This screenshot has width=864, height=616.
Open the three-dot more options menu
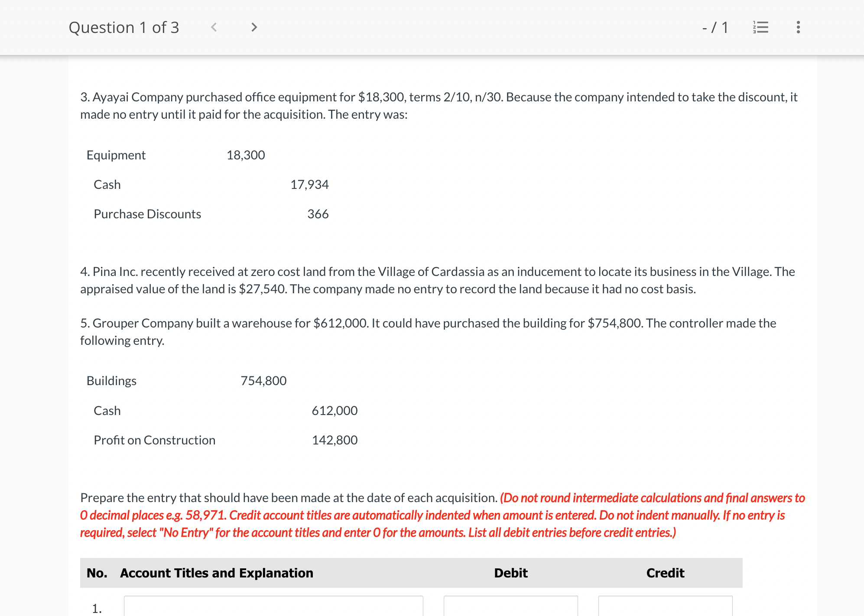click(x=798, y=27)
